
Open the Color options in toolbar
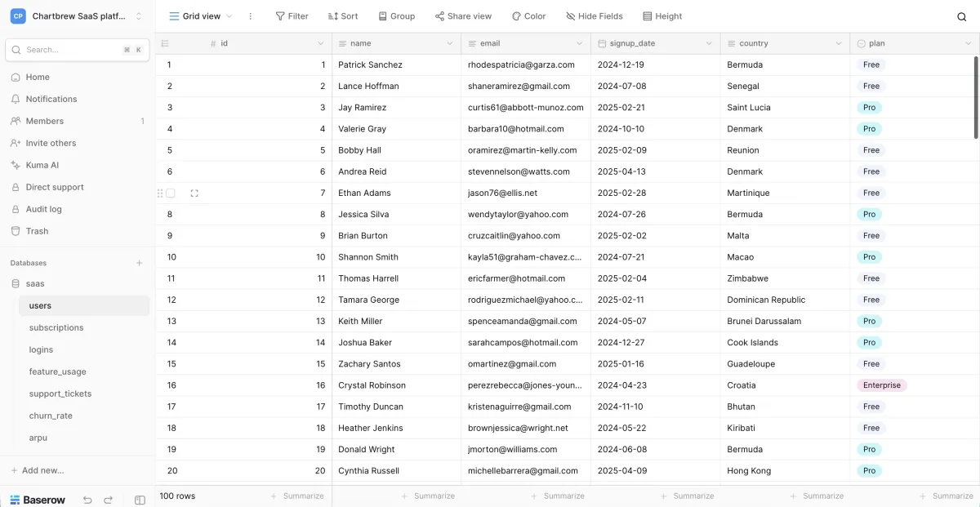coord(528,16)
